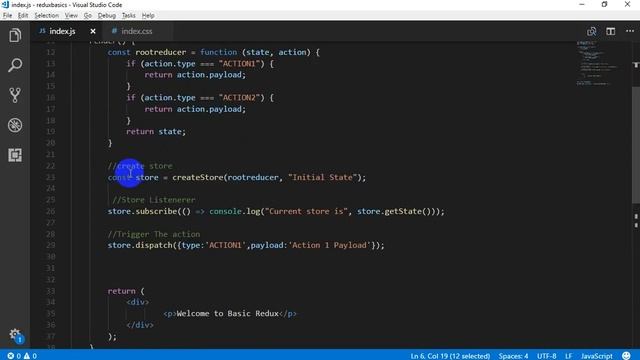
Task: Click Ln 6, Col 19 cursor position indicator
Action: (450, 356)
